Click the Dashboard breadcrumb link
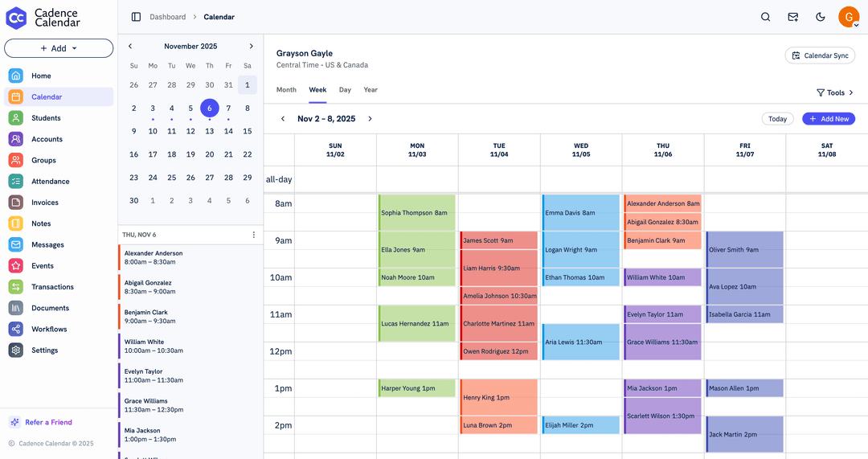868x459 pixels. (168, 17)
